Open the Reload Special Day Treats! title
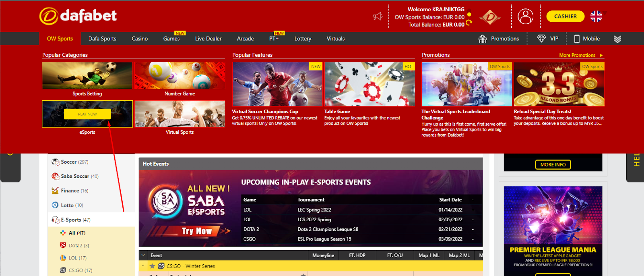The height and width of the screenshot is (276, 644). (542, 112)
